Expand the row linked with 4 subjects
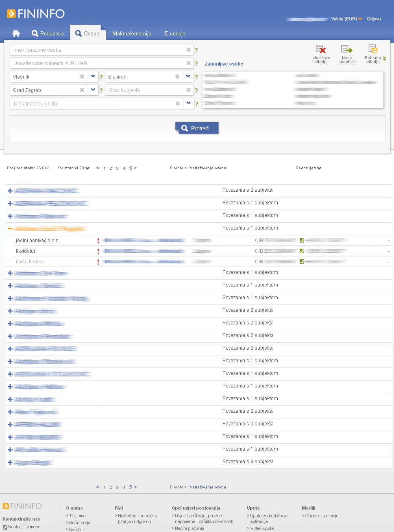394x532 pixels. [10, 462]
